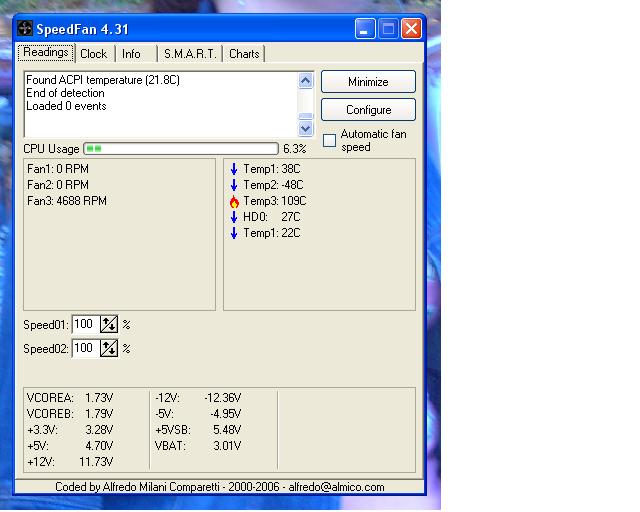Close the SpeedFan window
This screenshot has height=512, width=640.
tap(411, 29)
